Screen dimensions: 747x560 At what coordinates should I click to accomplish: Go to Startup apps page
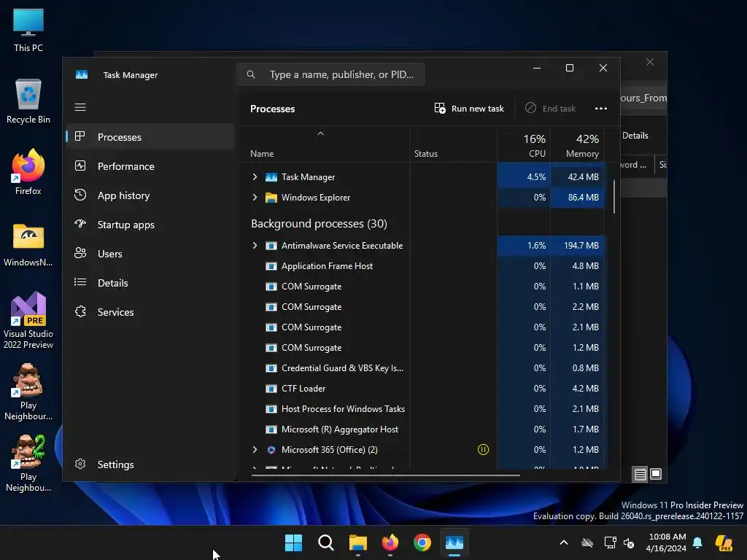pyautogui.click(x=150, y=225)
